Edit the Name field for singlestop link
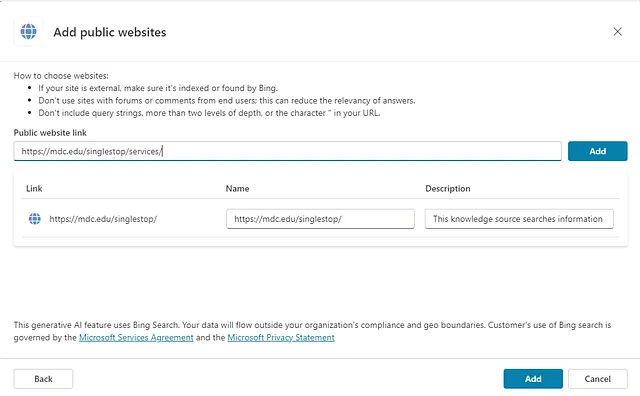This screenshot has width=640, height=396. 320,219
